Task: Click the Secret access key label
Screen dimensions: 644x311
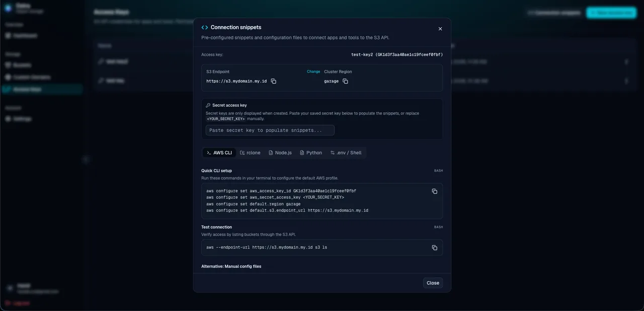Action: coord(229,105)
